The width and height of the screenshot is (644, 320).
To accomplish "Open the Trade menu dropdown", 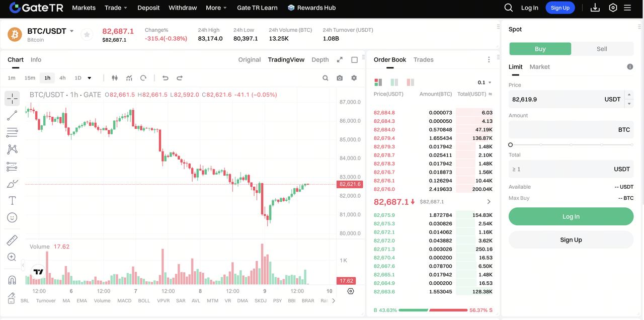I will pos(116,8).
